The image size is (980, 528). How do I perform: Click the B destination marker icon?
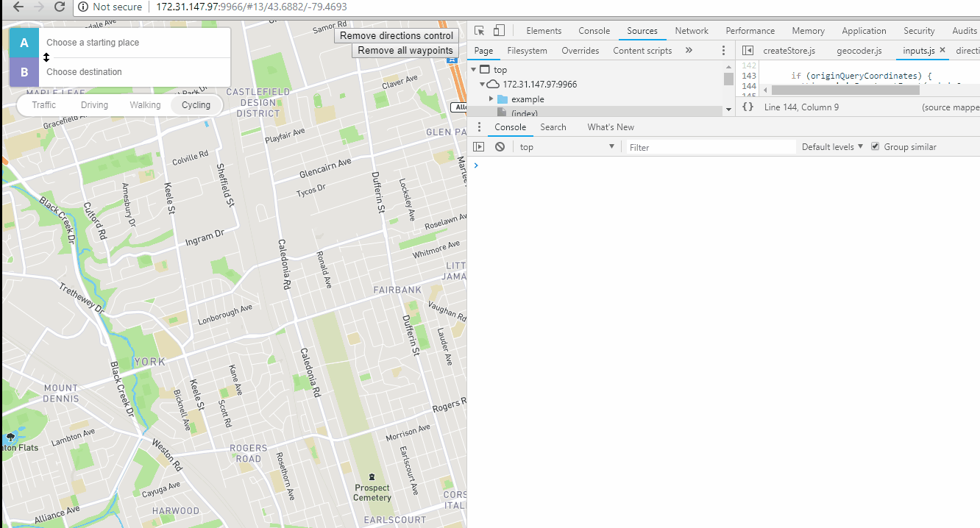(x=24, y=72)
